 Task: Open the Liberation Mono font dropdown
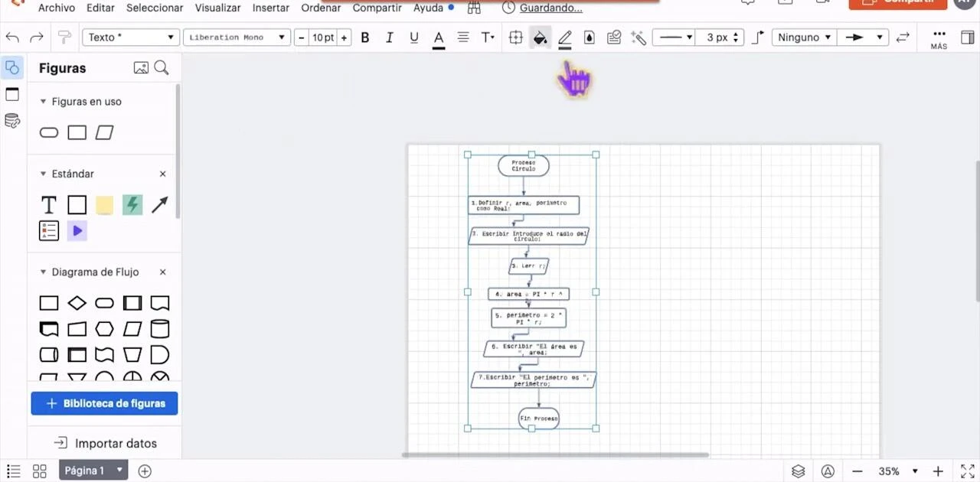coord(237,37)
